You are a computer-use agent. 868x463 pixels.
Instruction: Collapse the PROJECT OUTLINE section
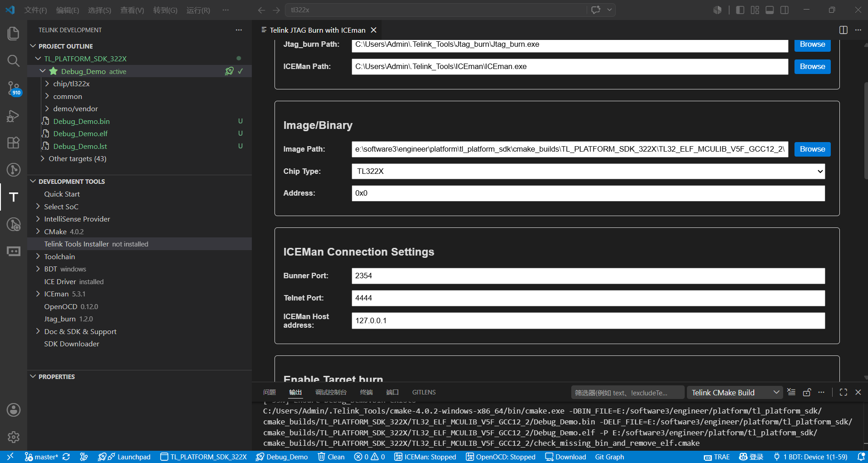pos(33,46)
